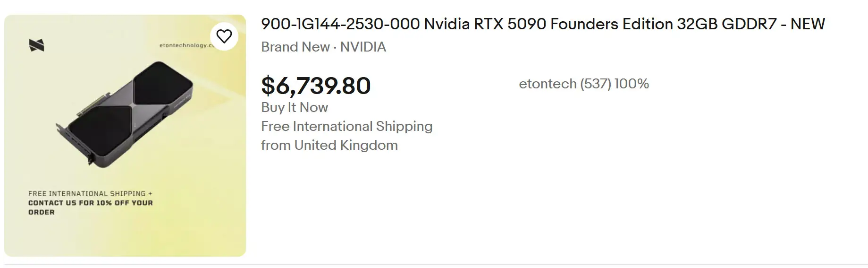868x268 pixels.
Task: Click the 900-1G144-2530-000 part number in title
Action: tap(340, 24)
